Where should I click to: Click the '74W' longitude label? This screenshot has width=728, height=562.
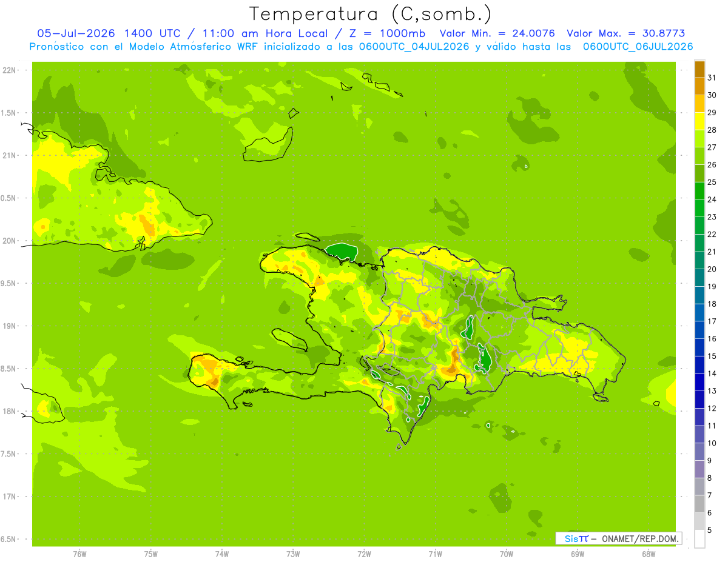coord(221,554)
